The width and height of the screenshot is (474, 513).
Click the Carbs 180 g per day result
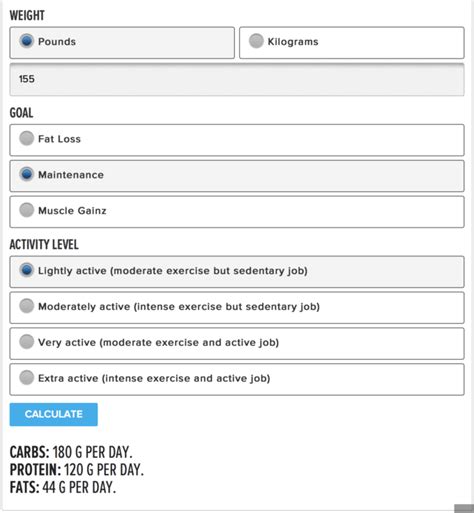pos(71,452)
